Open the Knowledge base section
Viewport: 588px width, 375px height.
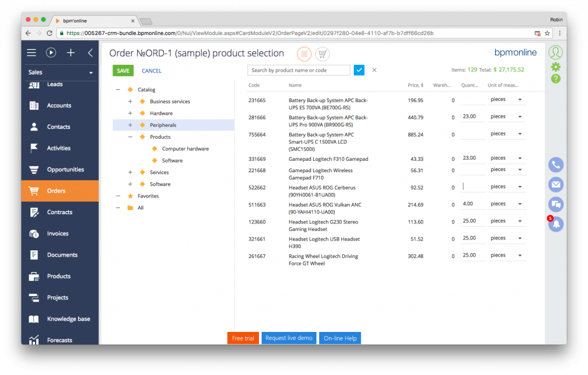(x=60, y=319)
